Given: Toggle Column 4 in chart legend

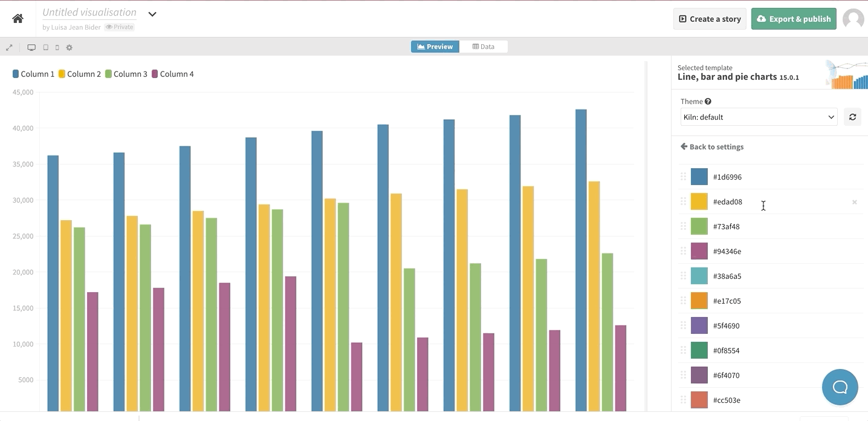Looking at the screenshot, I should coord(173,74).
